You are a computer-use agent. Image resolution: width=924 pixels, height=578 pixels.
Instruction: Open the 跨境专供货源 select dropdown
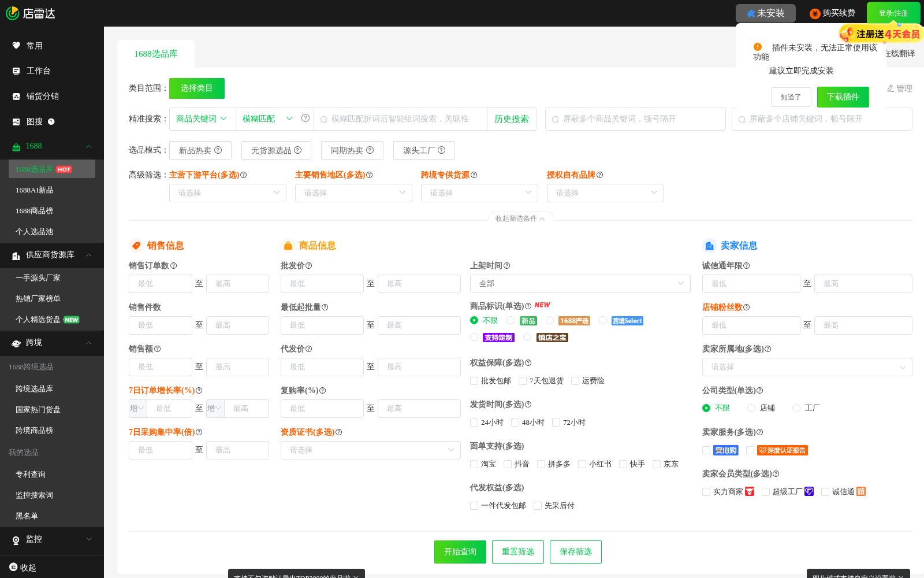point(479,193)
